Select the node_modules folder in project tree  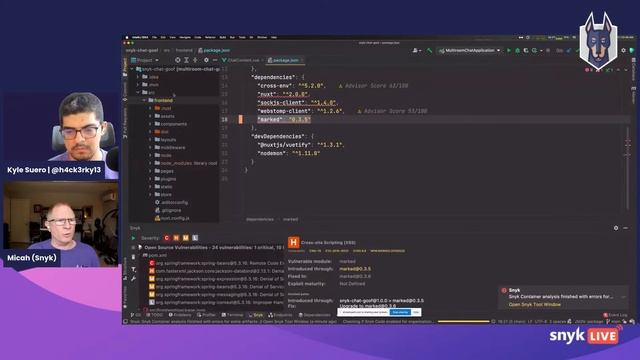[x=186, y=163]
